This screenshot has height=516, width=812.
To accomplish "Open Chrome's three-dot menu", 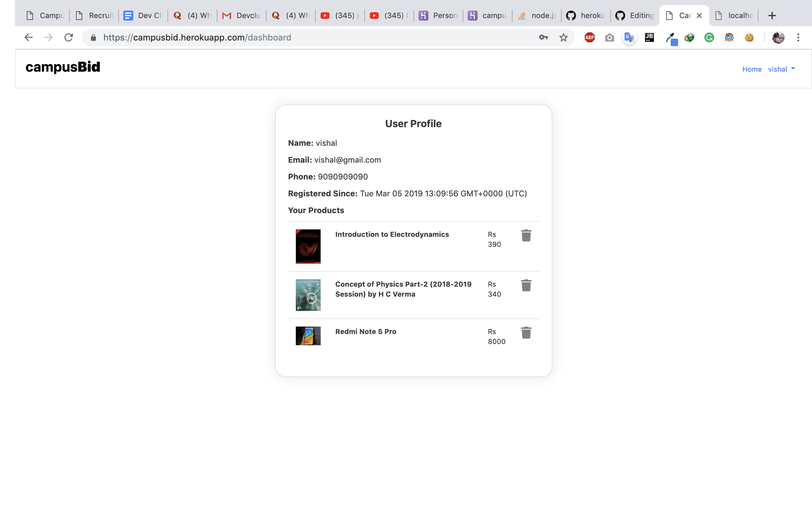I will click(x=798, y=37).
